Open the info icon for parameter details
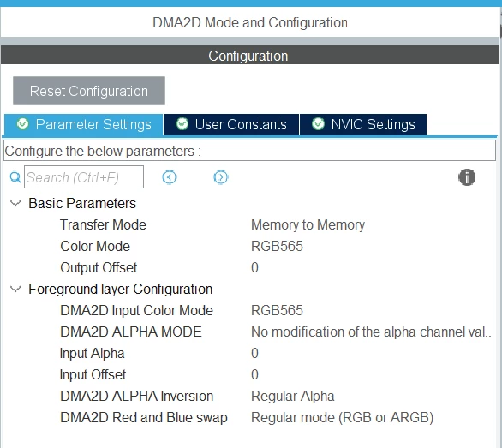502x448 pixels. coord(467,177)
